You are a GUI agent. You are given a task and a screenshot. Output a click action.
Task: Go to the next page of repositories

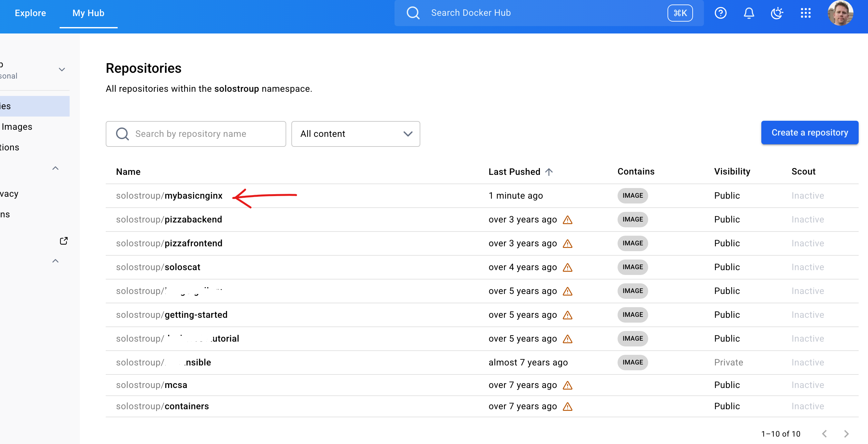[846, 434]
